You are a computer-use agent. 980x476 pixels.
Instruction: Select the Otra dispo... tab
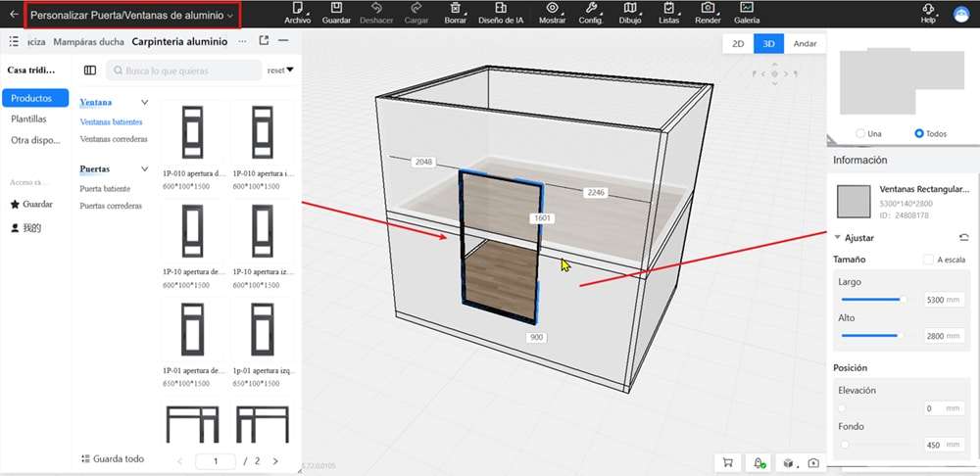(x=35, y=140)
